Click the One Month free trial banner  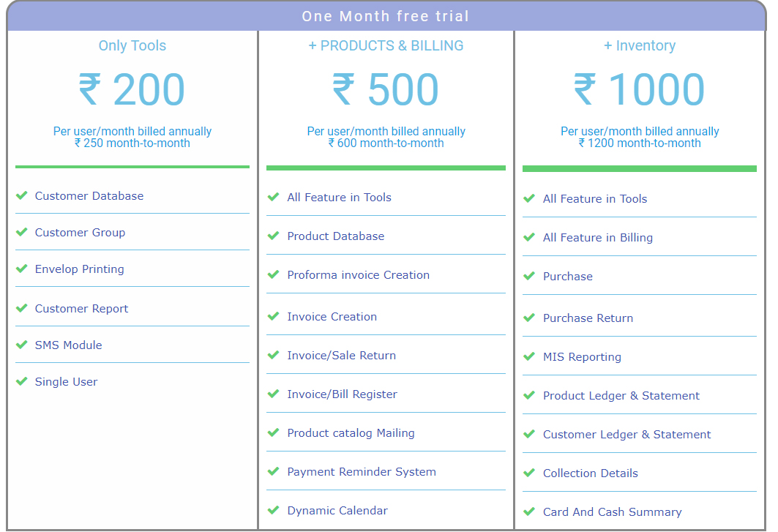(x=386, y=16)
